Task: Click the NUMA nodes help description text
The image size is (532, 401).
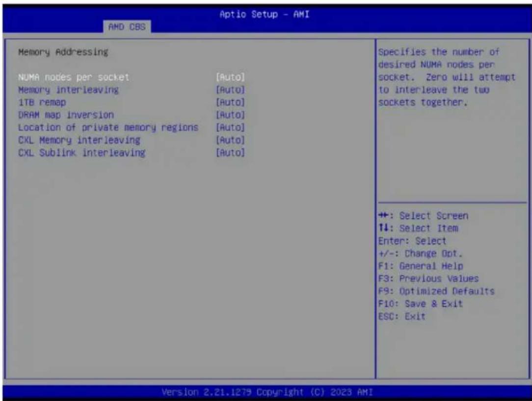Action: coord(447,77)
